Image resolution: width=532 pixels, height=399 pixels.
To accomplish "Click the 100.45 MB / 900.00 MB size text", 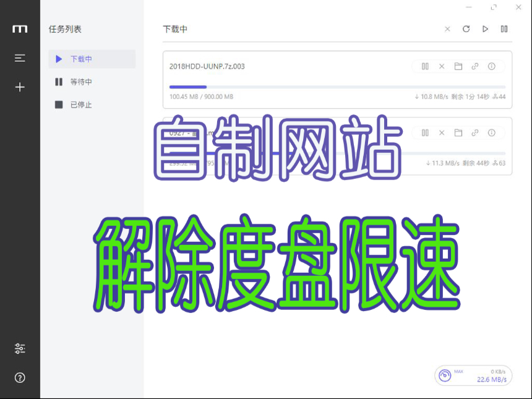I will (x=201, y=97).
